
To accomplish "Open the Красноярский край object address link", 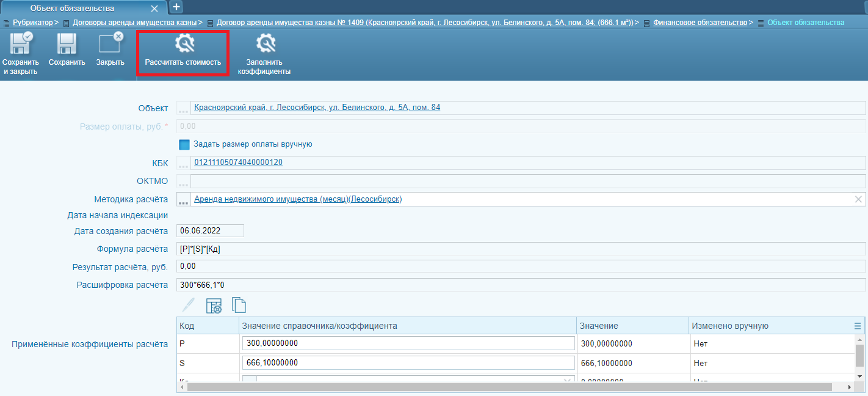I will pos(317,108).
